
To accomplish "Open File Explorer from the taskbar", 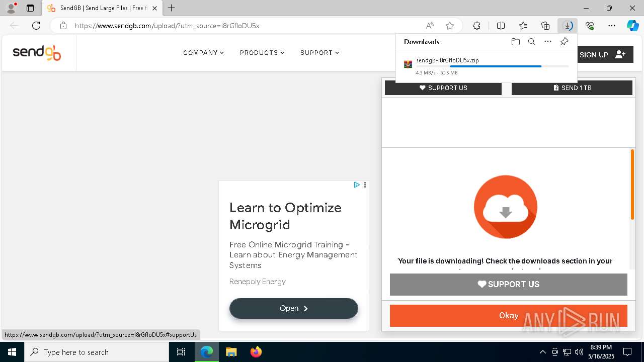I will (x=231, y=352).
